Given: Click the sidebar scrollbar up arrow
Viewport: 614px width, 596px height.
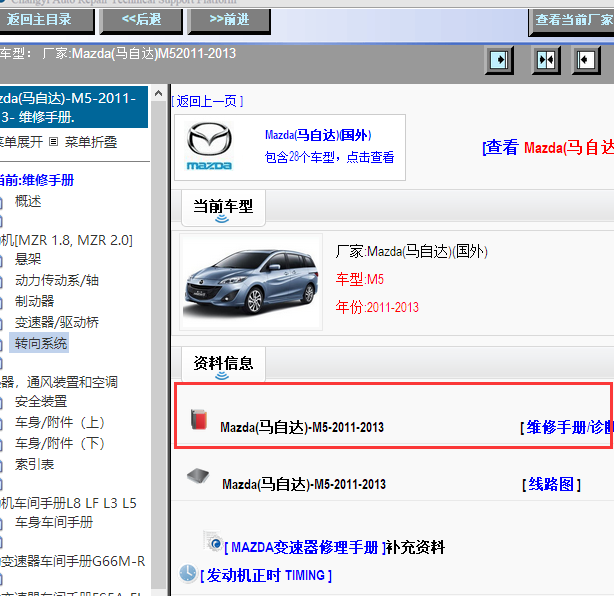Looking at the screenshot, I should 159,93.
